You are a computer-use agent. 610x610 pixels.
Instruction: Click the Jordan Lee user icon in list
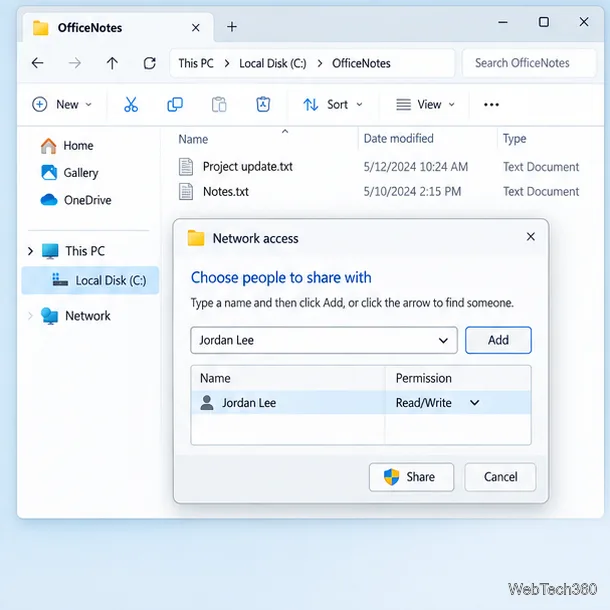pos(207,403)
